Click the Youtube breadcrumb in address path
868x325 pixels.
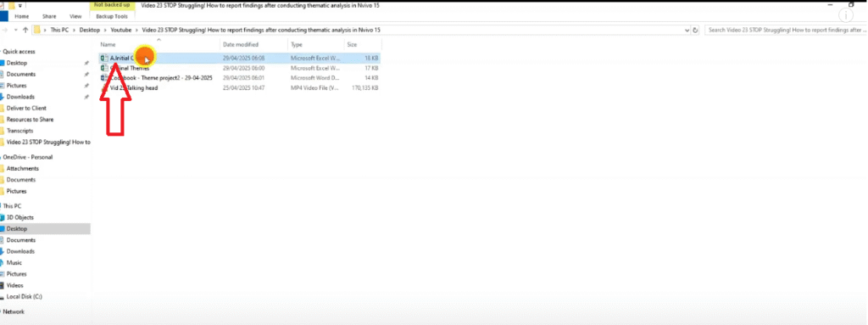pyautogui.click(x=120, y=30)
